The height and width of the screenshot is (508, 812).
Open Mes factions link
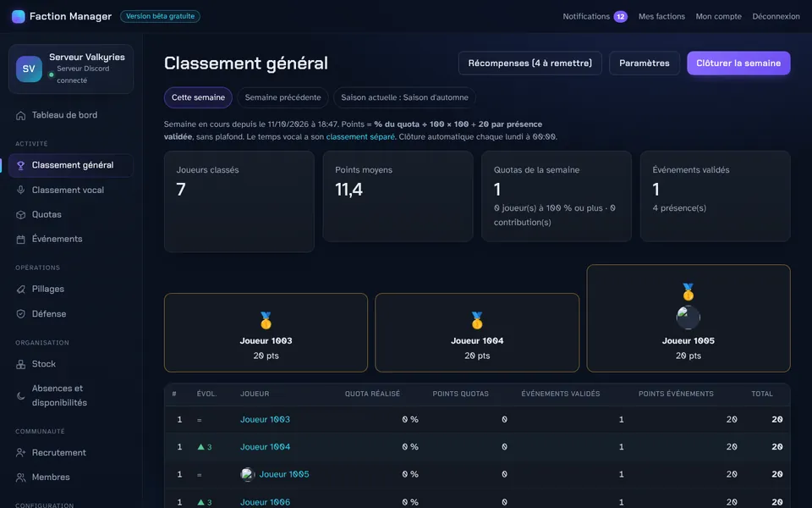[661, 17]
